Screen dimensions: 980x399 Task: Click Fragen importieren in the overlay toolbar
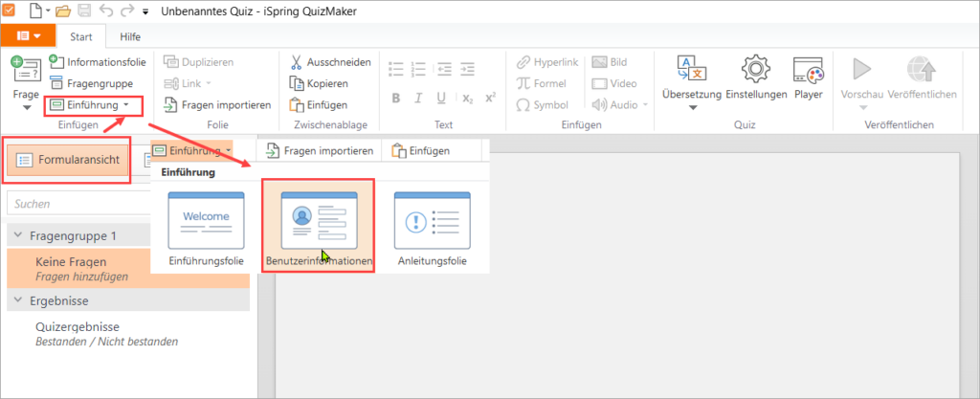[320, 150]
